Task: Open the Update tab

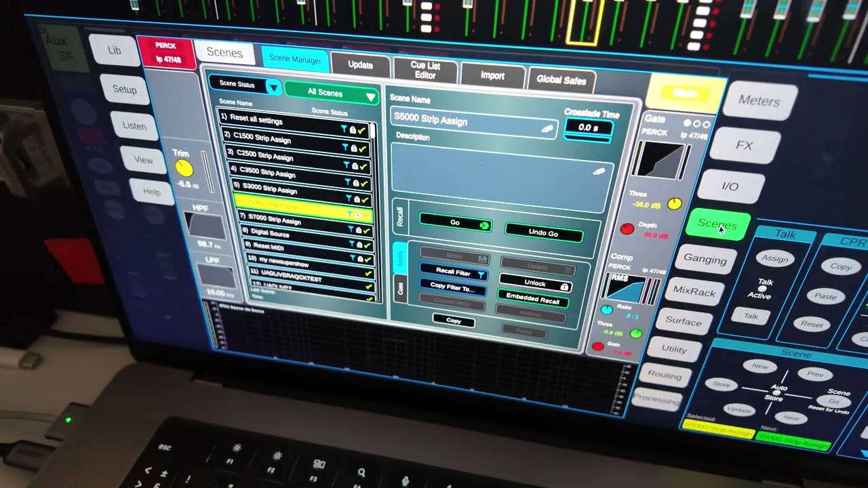Action: pyautogui.click(x=361, y=65)
